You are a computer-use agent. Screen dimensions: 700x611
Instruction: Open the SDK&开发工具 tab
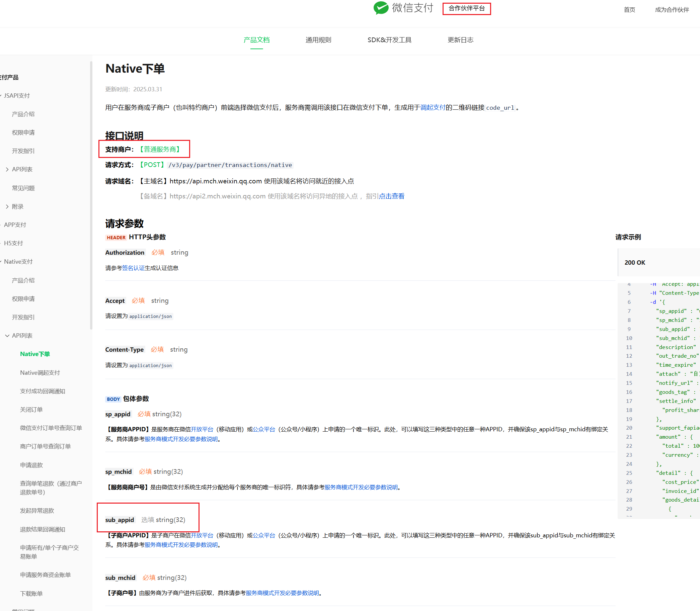coord(389,40)
